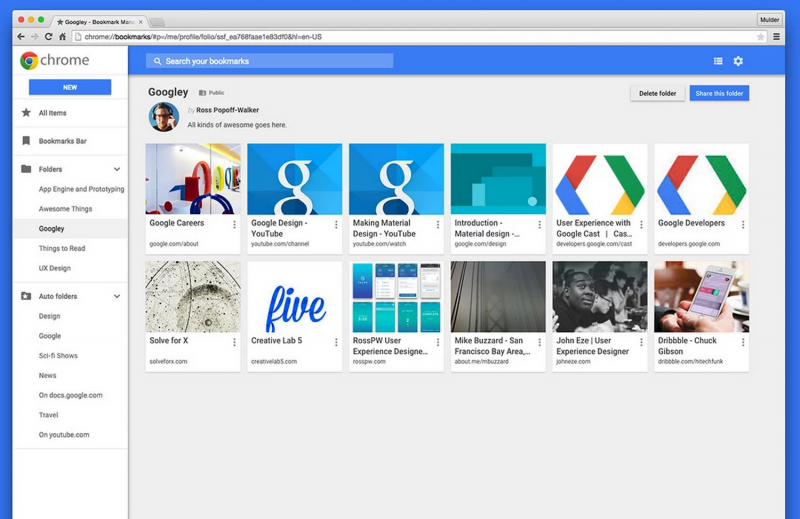Open the Chrome hamburger menu
The image size is (800, 519).
pyautogui.click(x=776, y=37)
